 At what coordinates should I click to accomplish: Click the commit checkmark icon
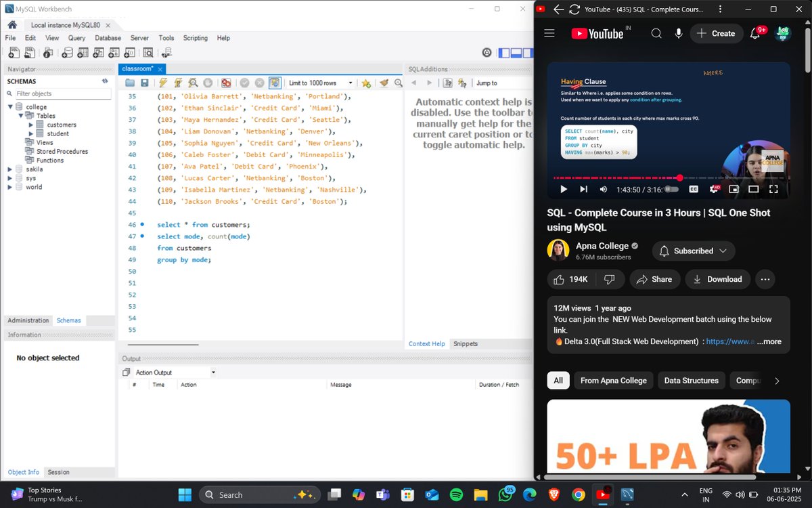tap(244, 83)
